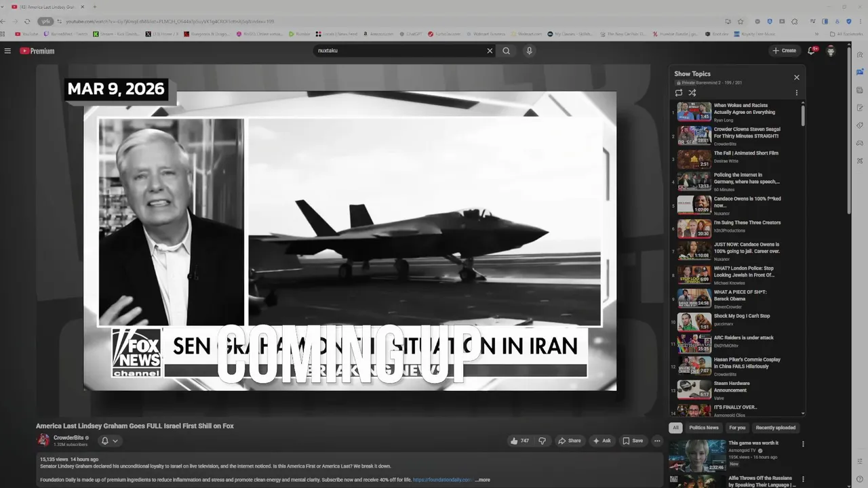Play 'Crowder Clowns Steven Seagal' playlist item
Viewport: 868px width, 488px height.
(736, 136)
